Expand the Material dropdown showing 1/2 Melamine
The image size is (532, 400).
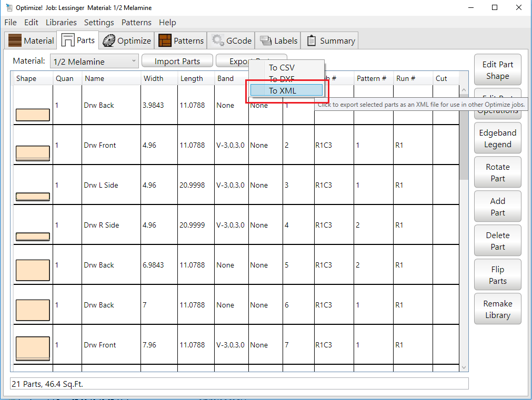[x=95, y=61]
